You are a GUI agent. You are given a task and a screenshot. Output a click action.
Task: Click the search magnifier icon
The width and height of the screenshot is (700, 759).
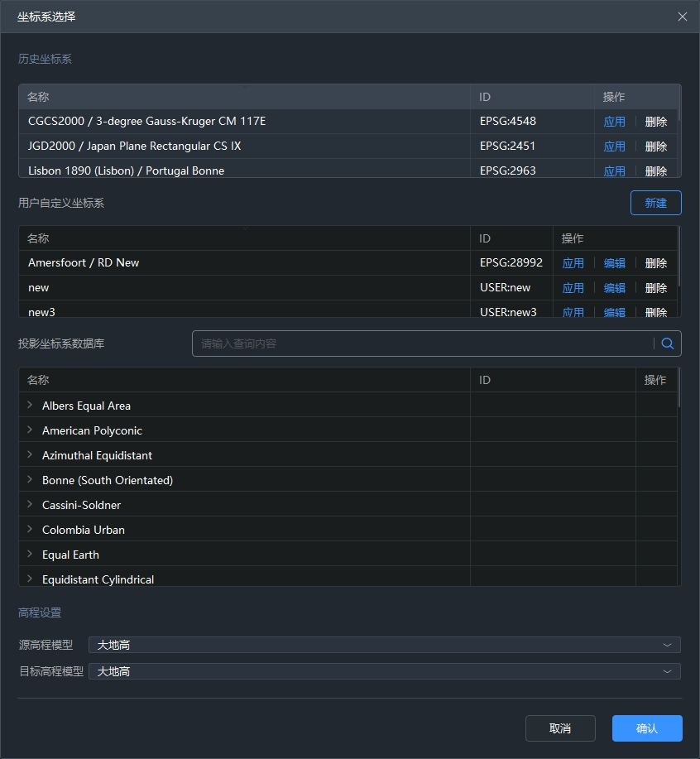(668, 343)
